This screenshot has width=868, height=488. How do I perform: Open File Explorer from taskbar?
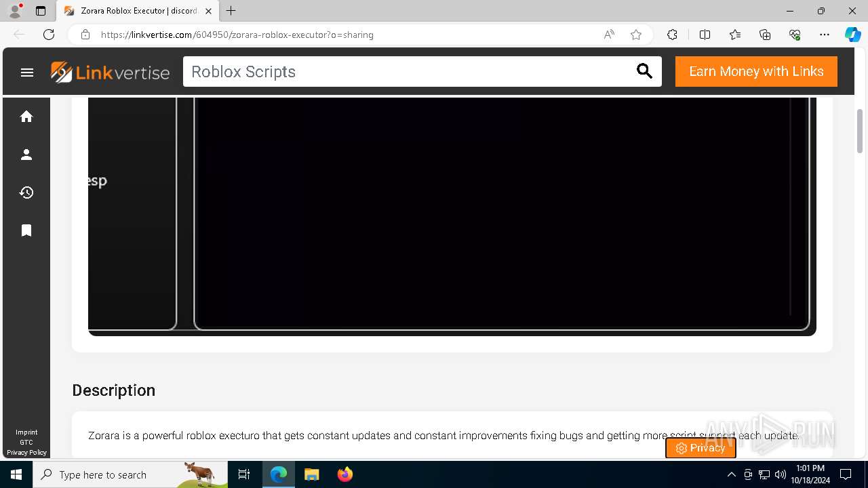click(311, 474)
